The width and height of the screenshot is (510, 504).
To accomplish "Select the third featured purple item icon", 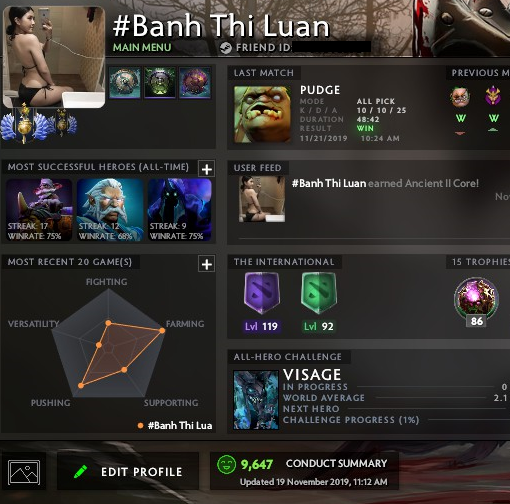I will (x=195, y=83).
